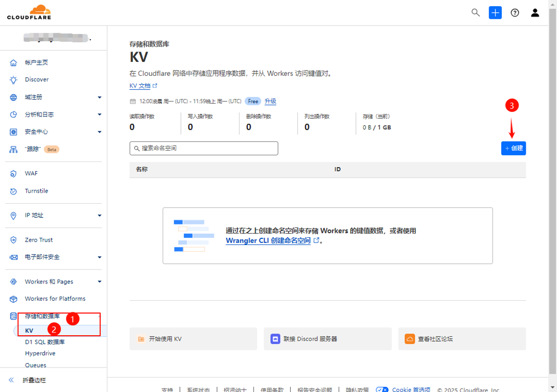Click the Turnstile icon in sidebar
This screenshot has height=392, width=557.
pyautogui.click(x=13, y=191)
